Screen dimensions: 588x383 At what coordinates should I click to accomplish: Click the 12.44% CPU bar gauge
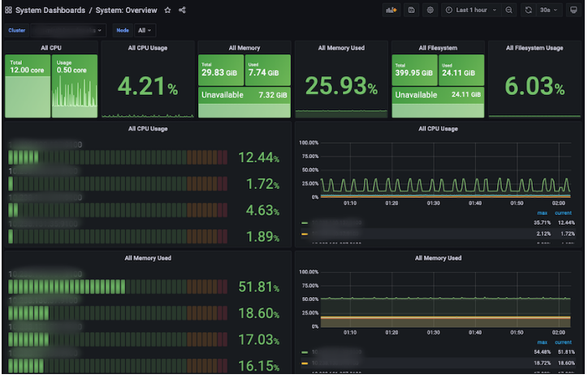point(118,157)
